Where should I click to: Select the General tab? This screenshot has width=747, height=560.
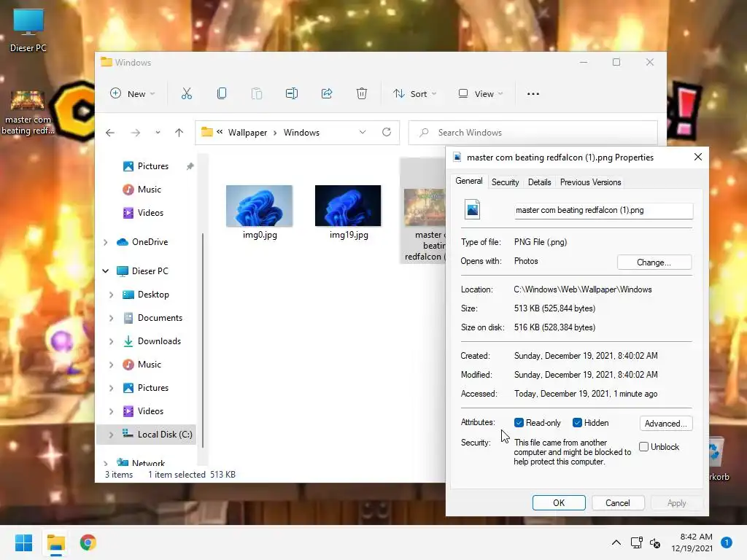coord(469,181)
